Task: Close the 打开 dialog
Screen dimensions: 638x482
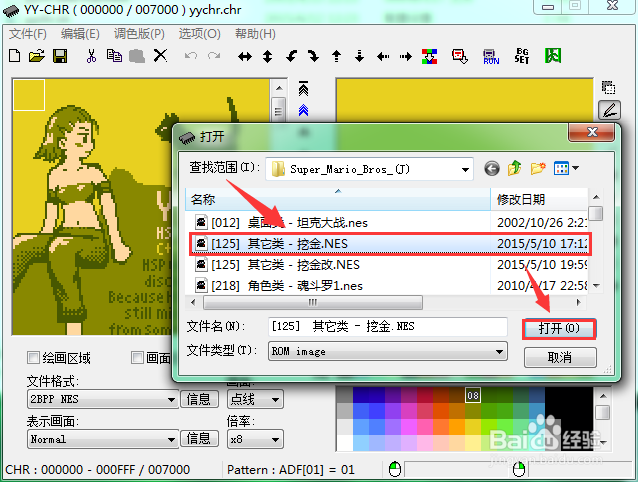Action: 592,133
